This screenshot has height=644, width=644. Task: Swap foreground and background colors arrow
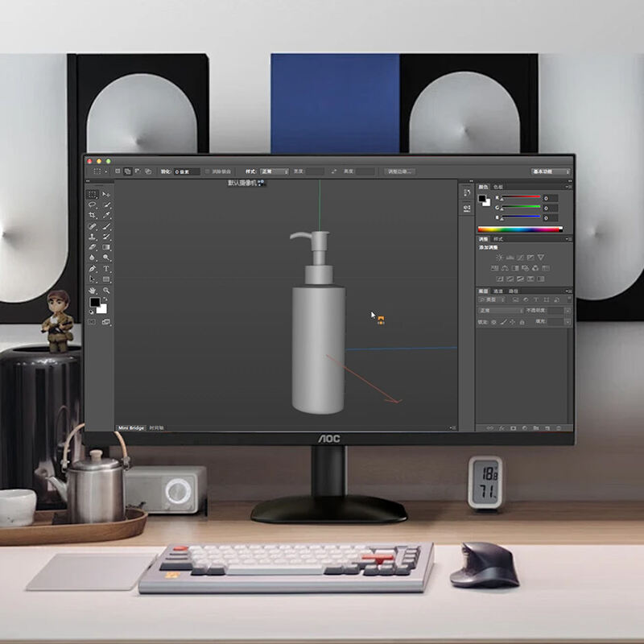pos(105,299)
